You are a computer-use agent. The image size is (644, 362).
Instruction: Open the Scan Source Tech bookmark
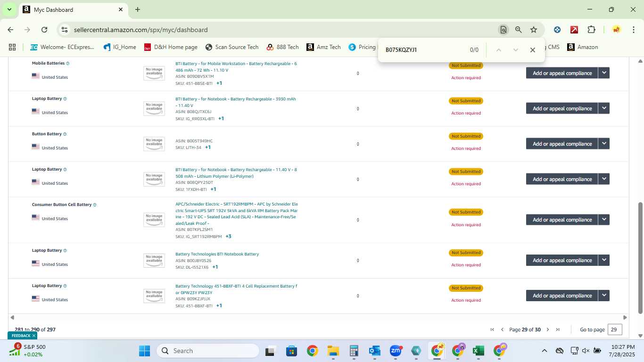[x=232, y=47]
